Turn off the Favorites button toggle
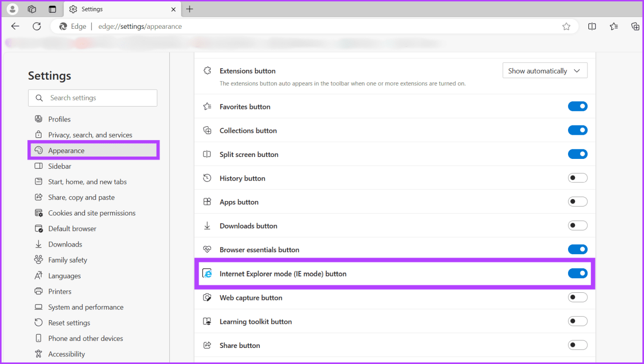Image resolution: width=644 pixels, height=364 pixels. click(x=578, y=107)
